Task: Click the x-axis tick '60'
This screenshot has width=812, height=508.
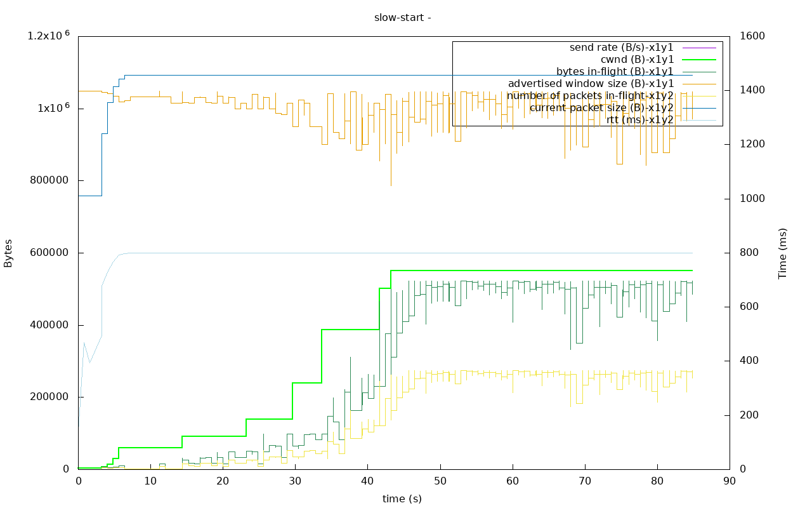Action: click(513, 481)
